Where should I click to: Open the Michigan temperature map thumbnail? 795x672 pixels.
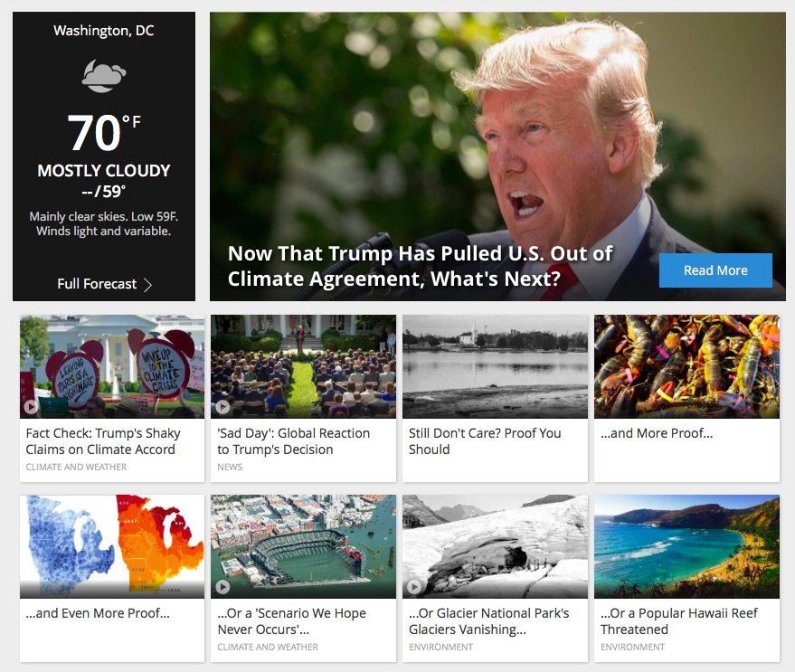tap(112, 546)
